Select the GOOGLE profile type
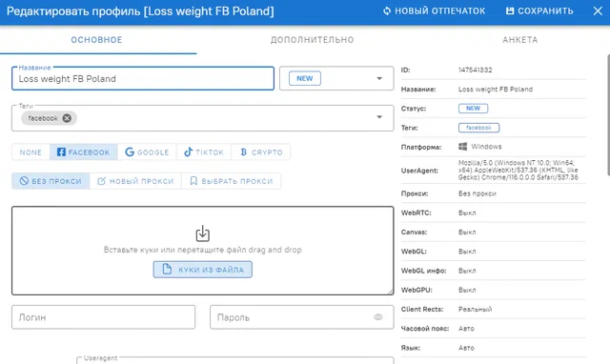 [147, 152]
